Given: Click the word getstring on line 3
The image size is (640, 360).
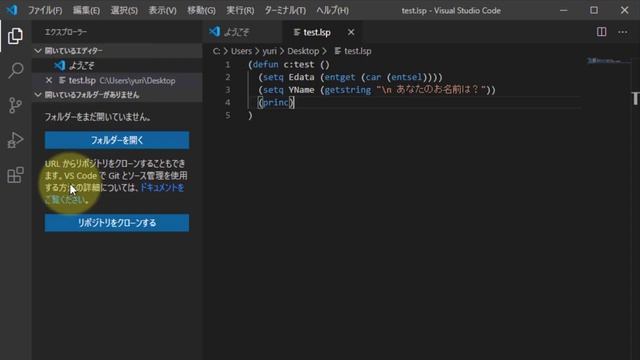Looking at the screenshot, I should tap(348, 90).
